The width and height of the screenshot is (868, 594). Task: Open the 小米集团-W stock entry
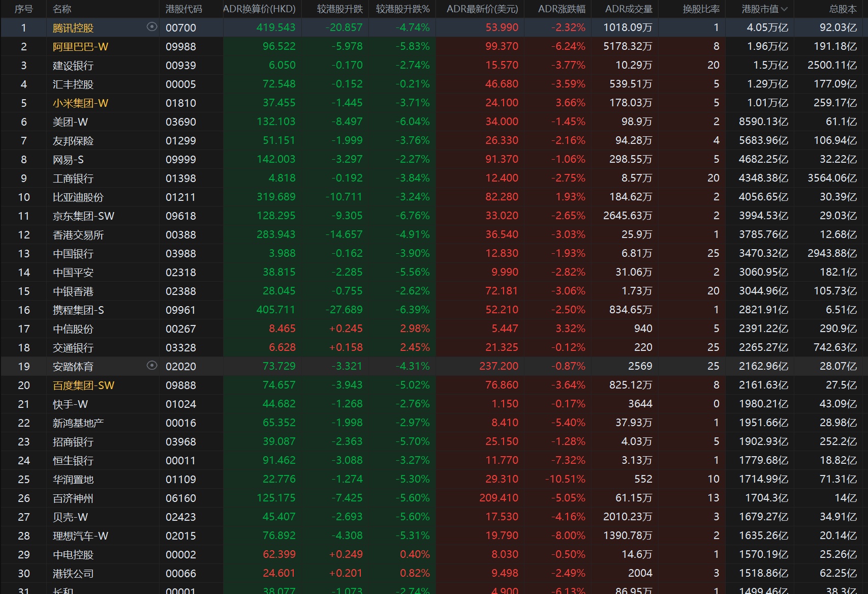click(80, 103)
